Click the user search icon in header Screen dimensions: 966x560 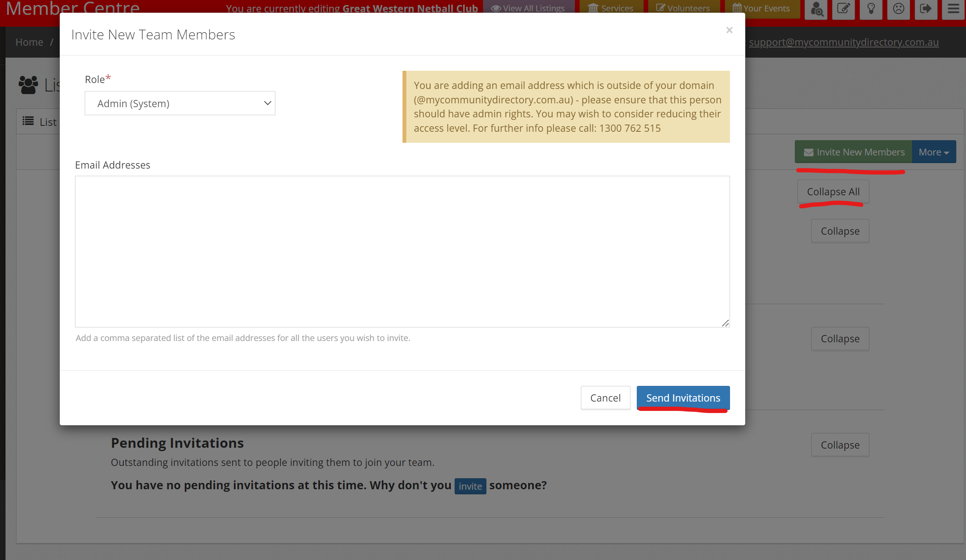coord(816,9)
